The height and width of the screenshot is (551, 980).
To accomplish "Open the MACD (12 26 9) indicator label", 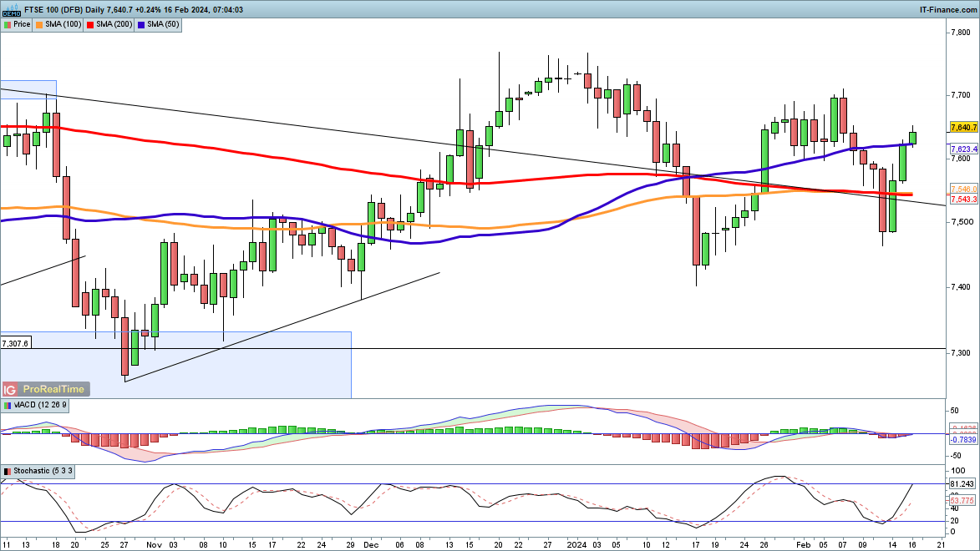I will 40,406.
